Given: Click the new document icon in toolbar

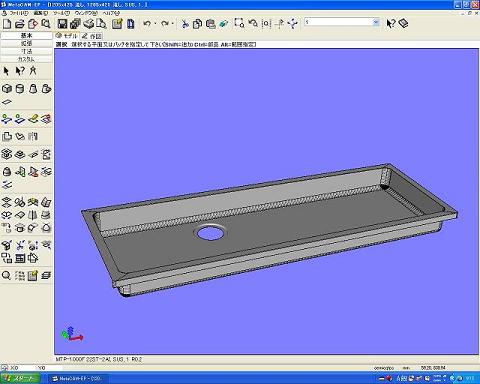Looking at the screenshot, I should (7, 24).
